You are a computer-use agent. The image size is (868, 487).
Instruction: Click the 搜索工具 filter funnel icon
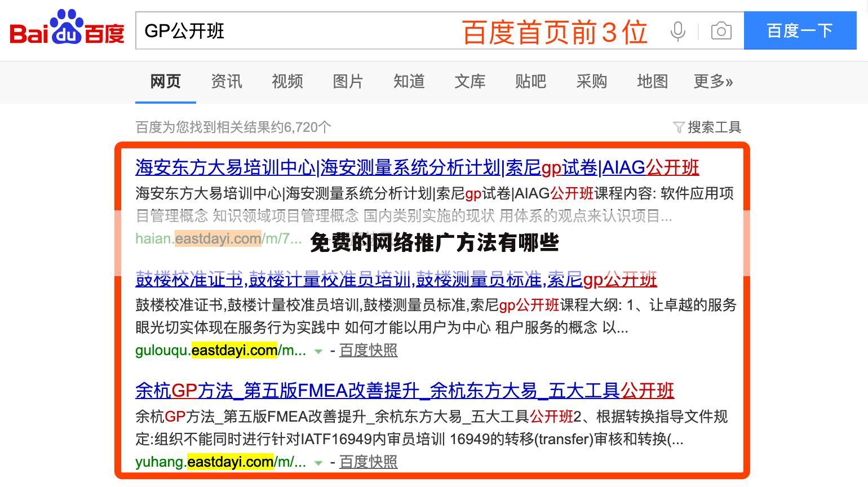click(x=680, y=127)
